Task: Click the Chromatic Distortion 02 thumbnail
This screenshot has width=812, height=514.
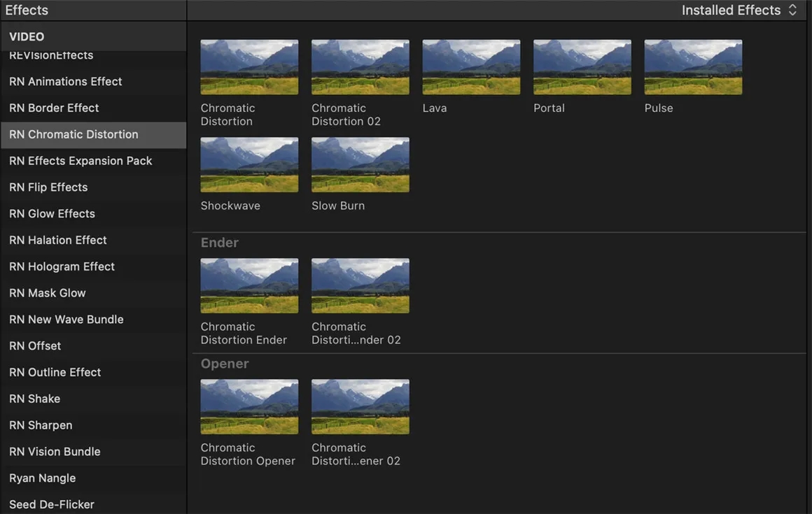Action: pos(360,67)
